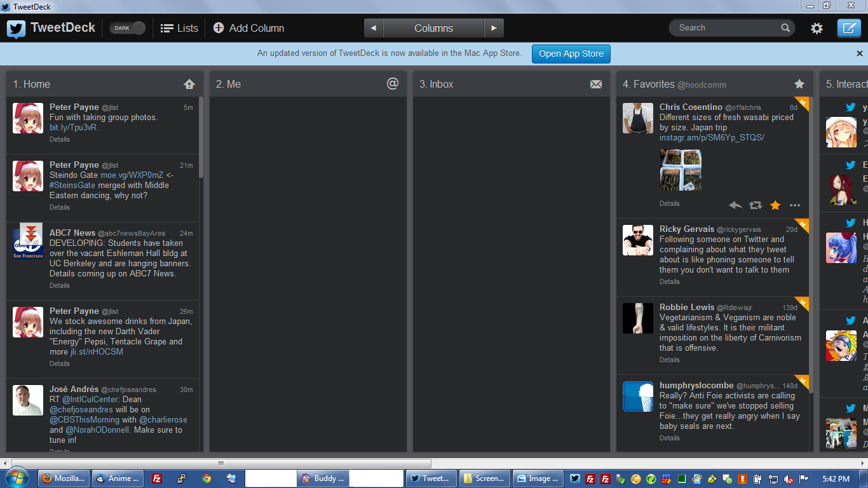Open Details of the Robbie Lewis tweet

[670, 360]
